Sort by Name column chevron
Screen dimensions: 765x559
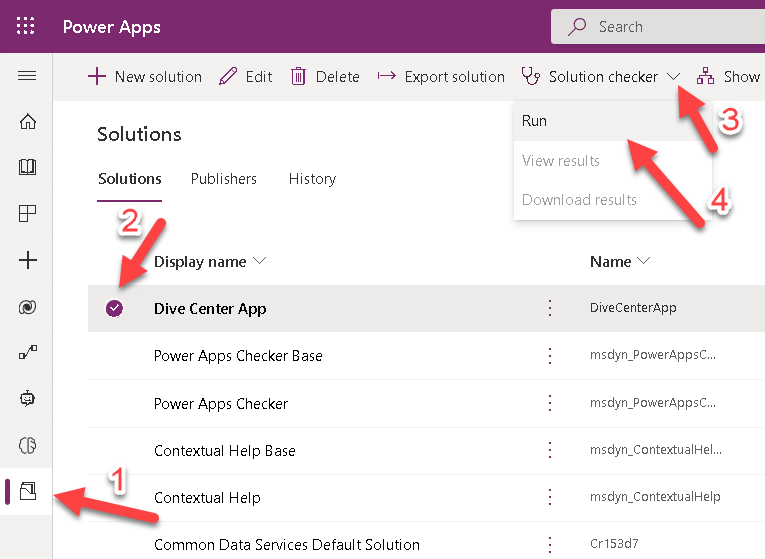[x=644, y=261]
